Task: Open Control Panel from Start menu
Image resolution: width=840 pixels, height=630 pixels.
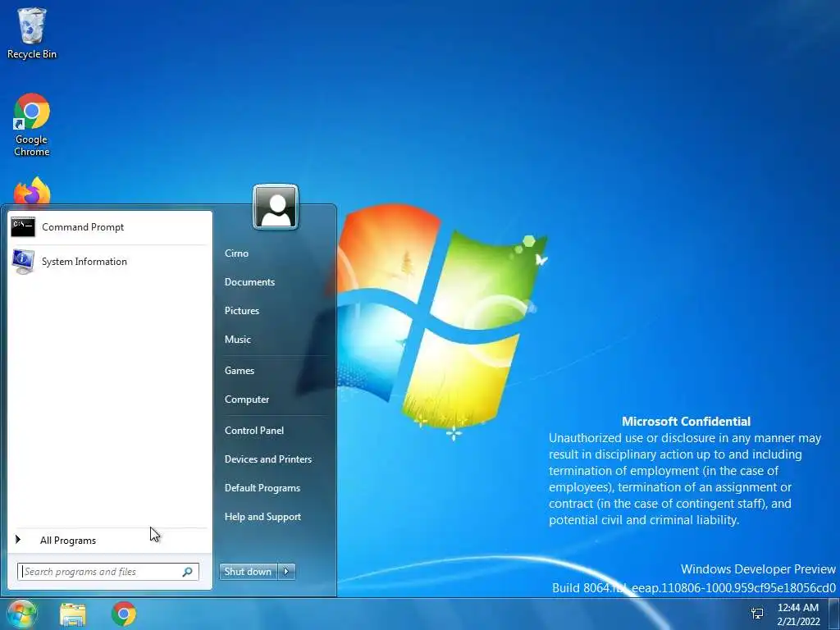Action: click(254, 431)
